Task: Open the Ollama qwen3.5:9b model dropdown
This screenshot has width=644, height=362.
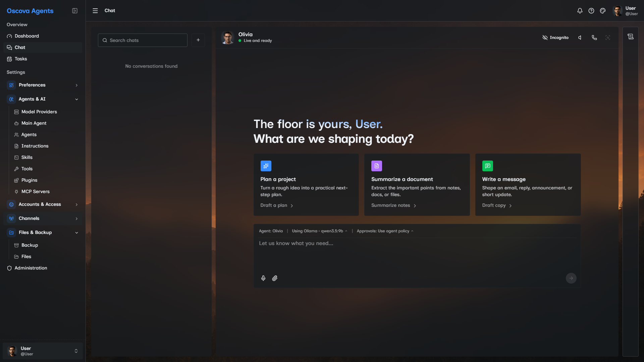Action: coord(319,231)
